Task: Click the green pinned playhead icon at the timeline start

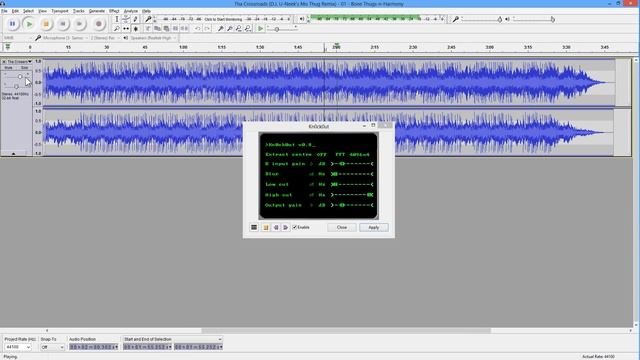Action: point(7,47)
